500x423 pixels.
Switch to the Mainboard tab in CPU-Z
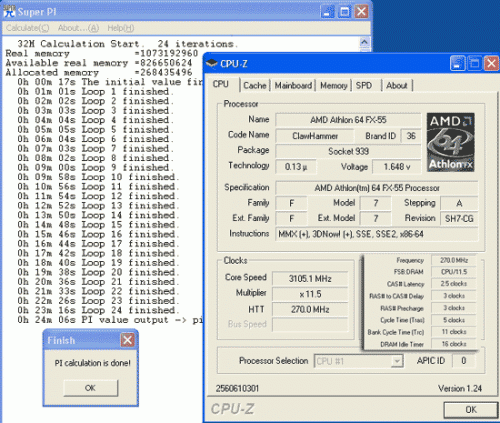point(293,86)
